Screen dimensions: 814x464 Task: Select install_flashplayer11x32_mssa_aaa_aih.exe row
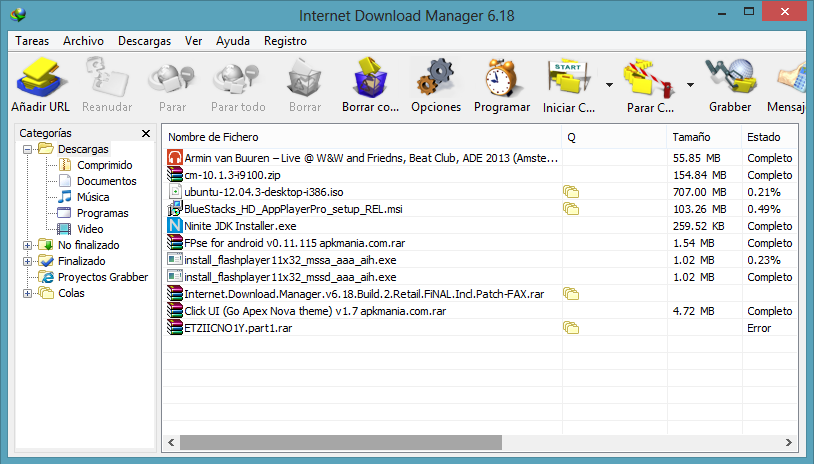tap(481, 260)
